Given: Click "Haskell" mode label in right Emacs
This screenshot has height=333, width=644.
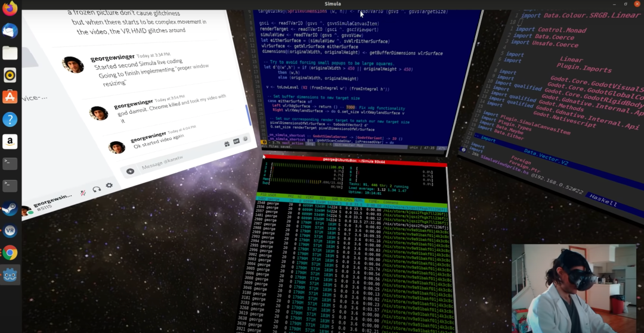Looking at the screenshot, I should pos(603,200).
